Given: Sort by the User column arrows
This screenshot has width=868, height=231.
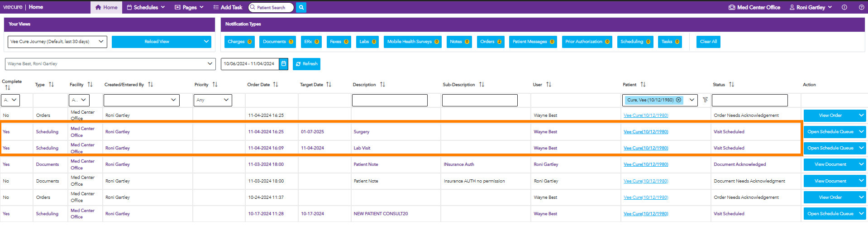Looking at the screenshot, I should [548, 85].
